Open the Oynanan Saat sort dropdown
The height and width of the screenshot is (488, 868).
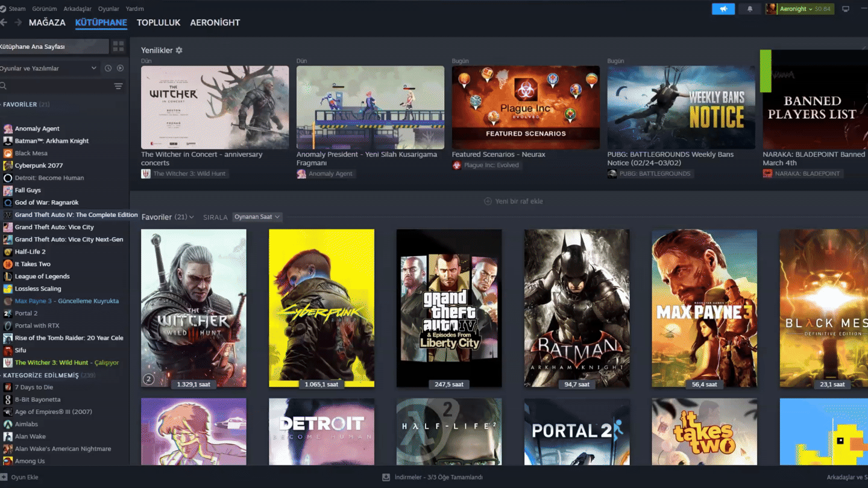coord(257,217)
